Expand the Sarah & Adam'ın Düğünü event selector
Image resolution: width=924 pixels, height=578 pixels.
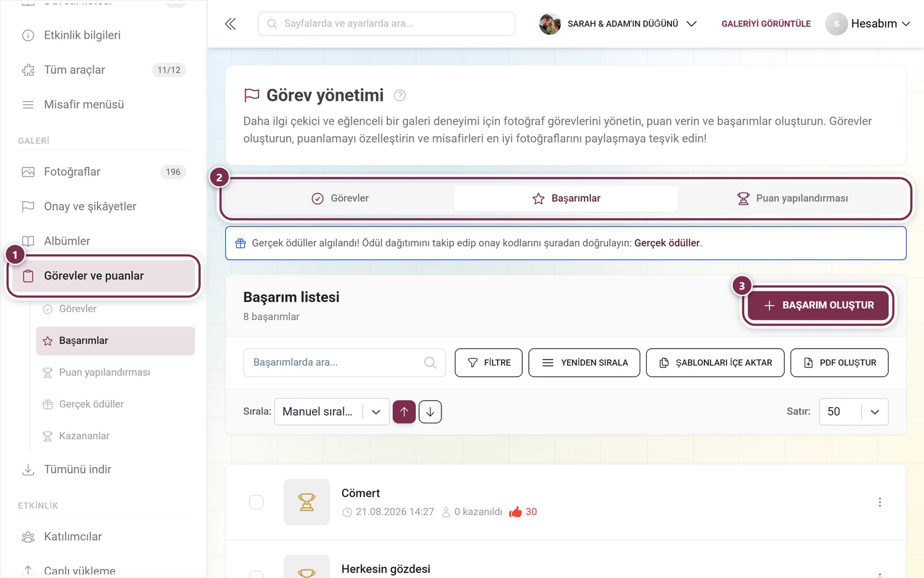click(x=618, y=24)
